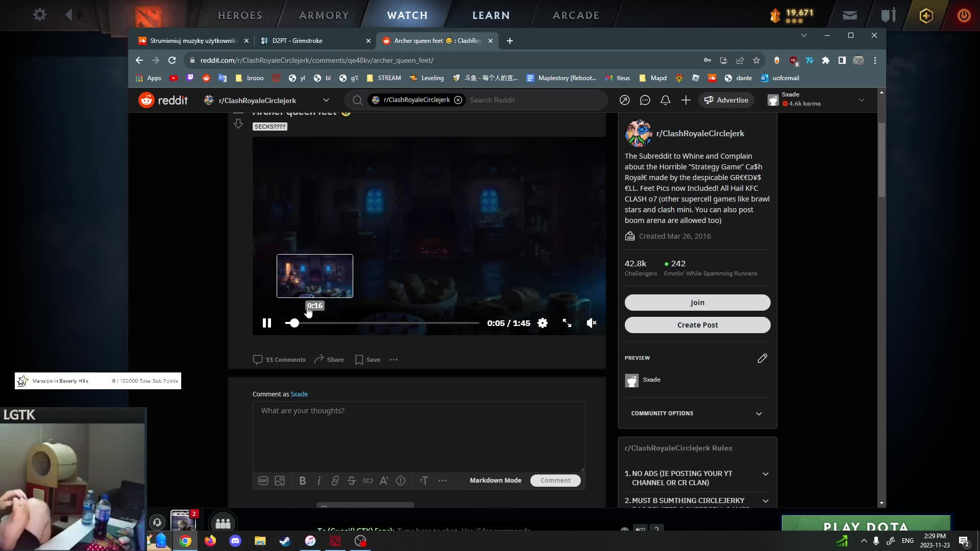Join the r/ClashRoyaleCirclejerk community

tap(697, 303)
